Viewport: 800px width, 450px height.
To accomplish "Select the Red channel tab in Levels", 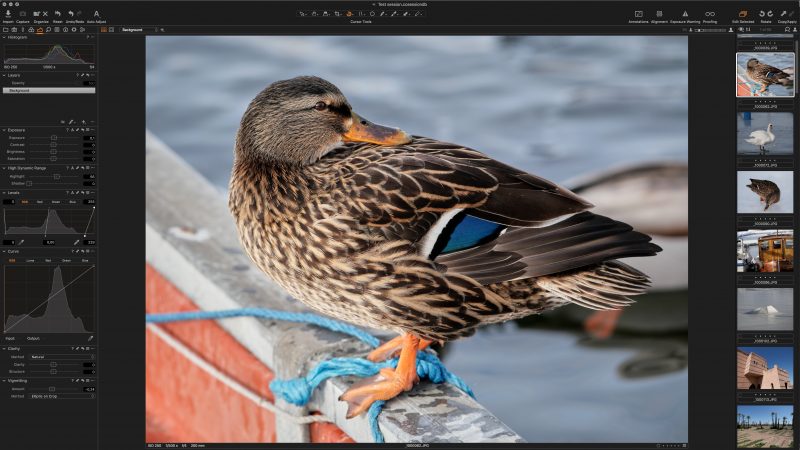I will pos(40,202).
